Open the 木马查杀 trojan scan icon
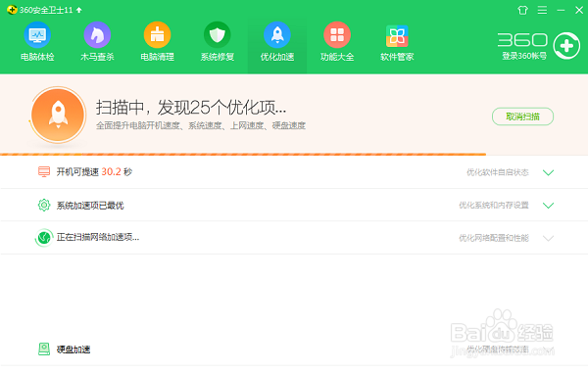588x372 pixels. coord(97,35)
